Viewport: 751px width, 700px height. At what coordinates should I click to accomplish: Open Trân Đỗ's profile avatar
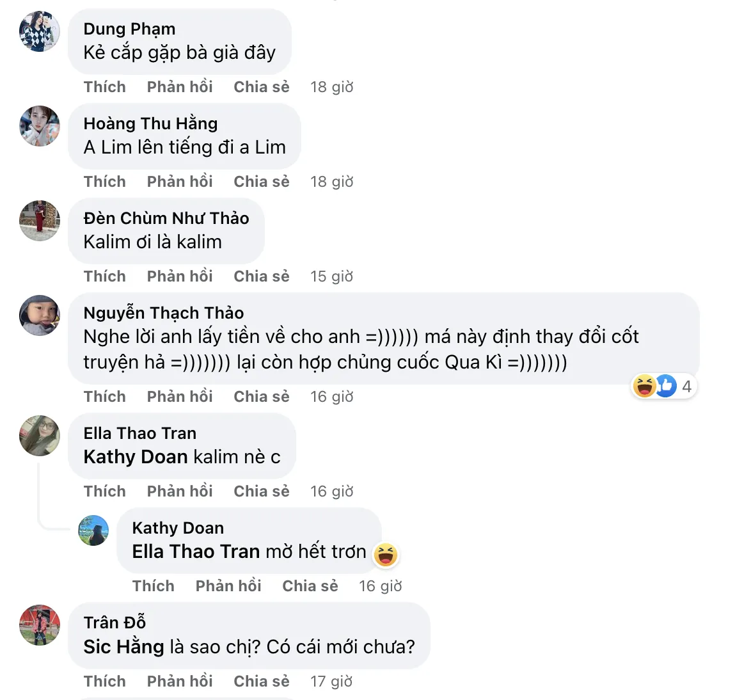coord(40,625)
